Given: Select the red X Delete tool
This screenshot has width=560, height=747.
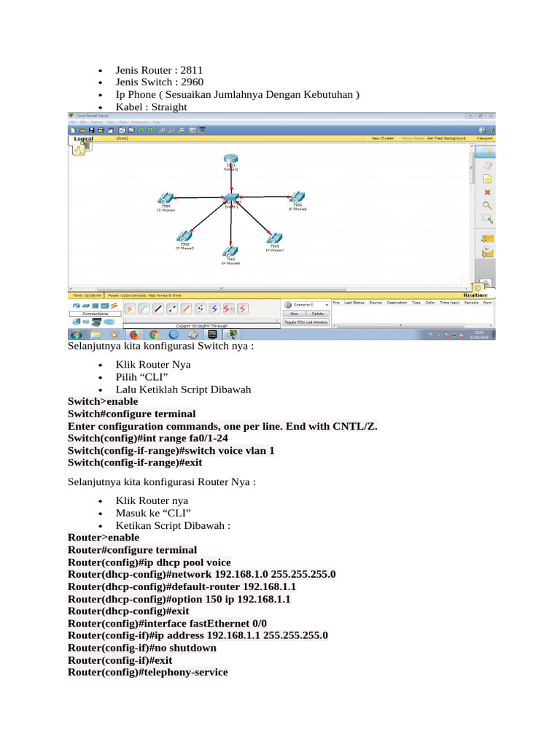Looking at the screenshot, I should click(x=487, y=193).
